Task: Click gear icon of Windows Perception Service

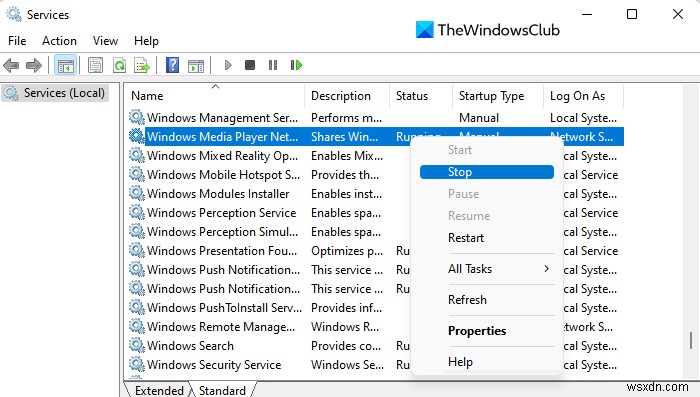Action: pos(137,212)
